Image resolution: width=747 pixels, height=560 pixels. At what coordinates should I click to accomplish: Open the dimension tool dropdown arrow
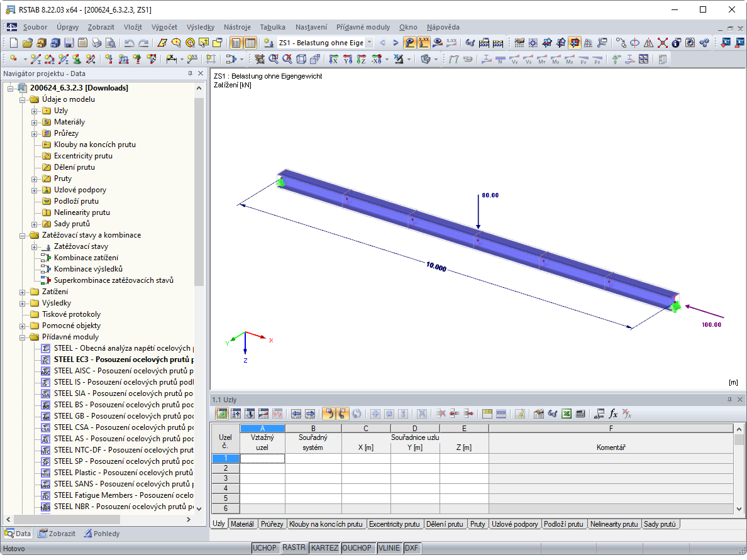[x=182, y=60]
